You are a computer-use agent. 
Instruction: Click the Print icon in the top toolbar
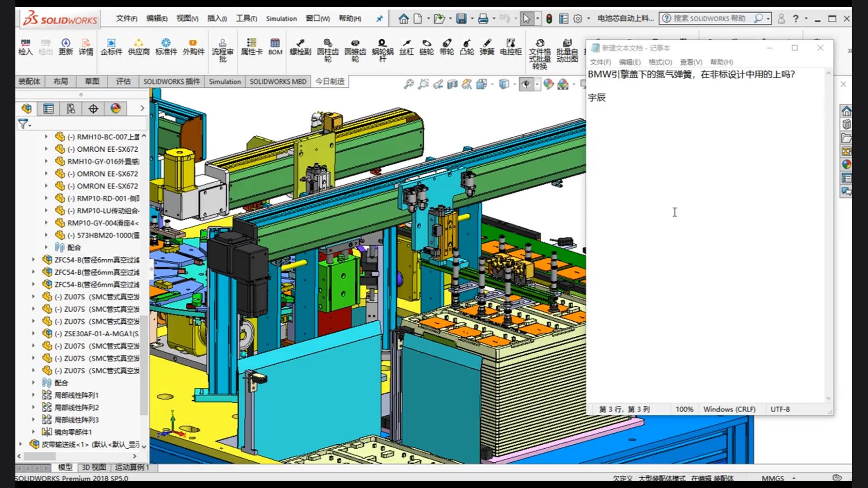coord(483,19)
